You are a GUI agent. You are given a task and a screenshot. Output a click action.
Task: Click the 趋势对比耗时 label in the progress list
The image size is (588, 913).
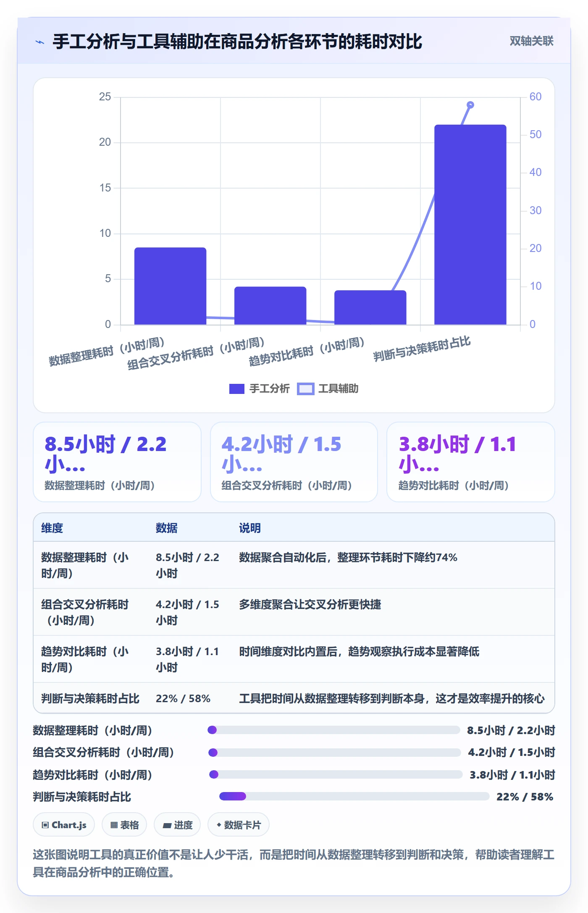[93, 775]
